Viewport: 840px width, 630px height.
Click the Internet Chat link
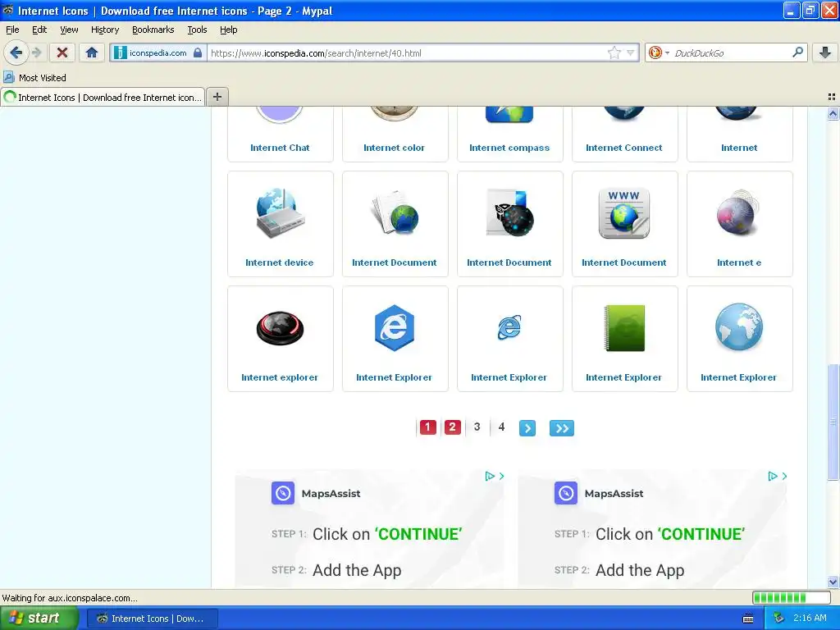point(280,148)
